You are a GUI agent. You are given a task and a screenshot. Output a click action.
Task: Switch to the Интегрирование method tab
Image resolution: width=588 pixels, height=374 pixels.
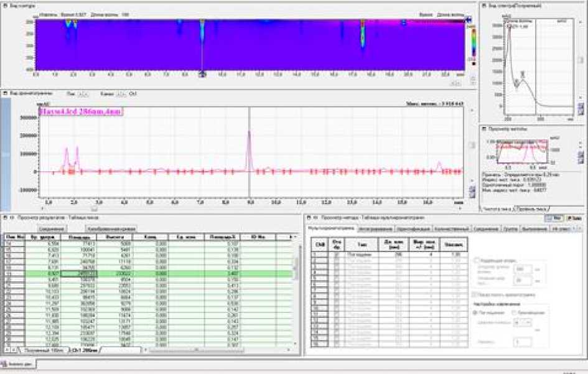[376, 229]
